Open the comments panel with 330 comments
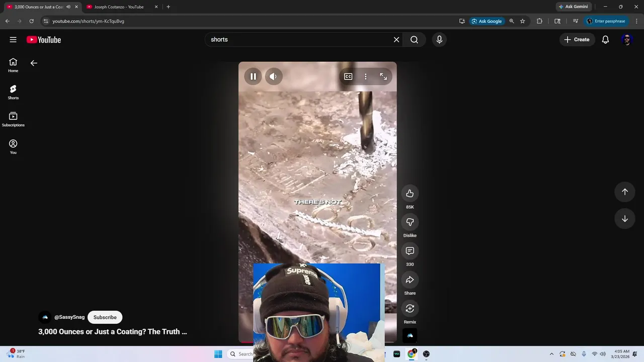This screenshot has width=644, height=362. [410, 251]
